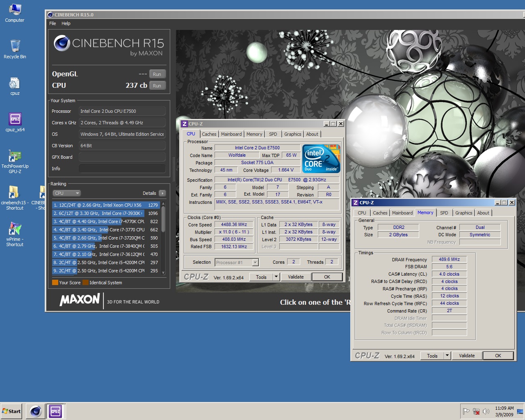The height and width of the screenshot is (420, 525).
Task: Select ranking row 3 Core i7-4770K
Action: (x=106, y=221)
